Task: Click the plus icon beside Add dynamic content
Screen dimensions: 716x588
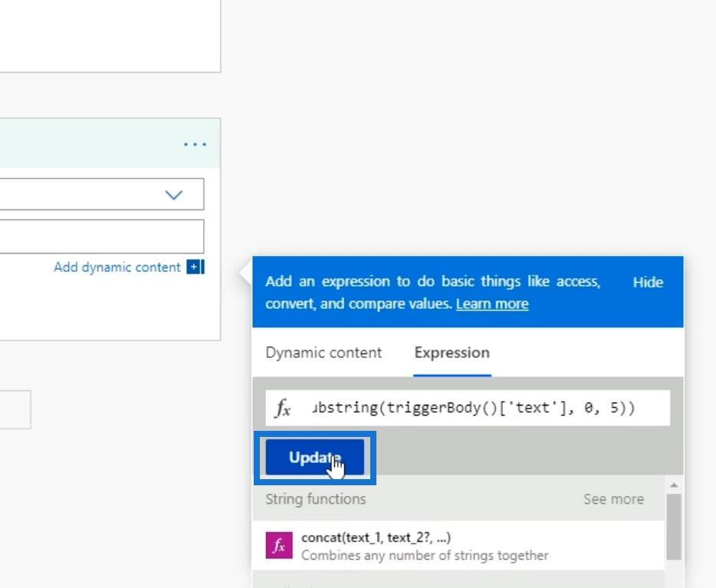Action: point(195,267)
